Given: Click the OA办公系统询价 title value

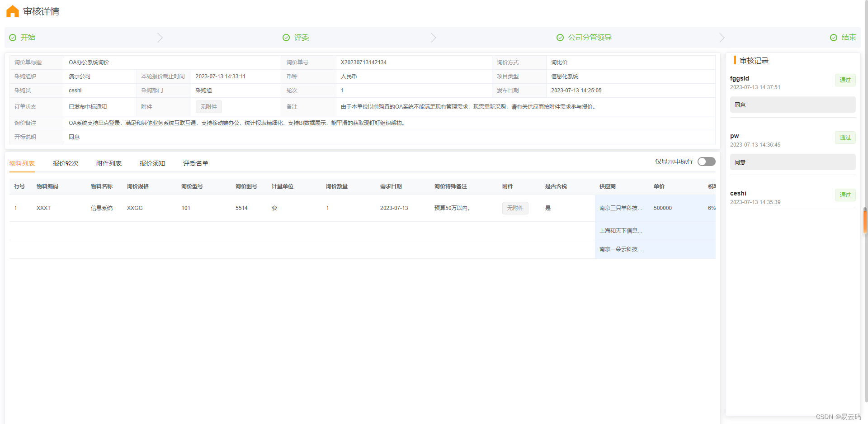Looking at the screenshot, I should (x=89, y=62).
